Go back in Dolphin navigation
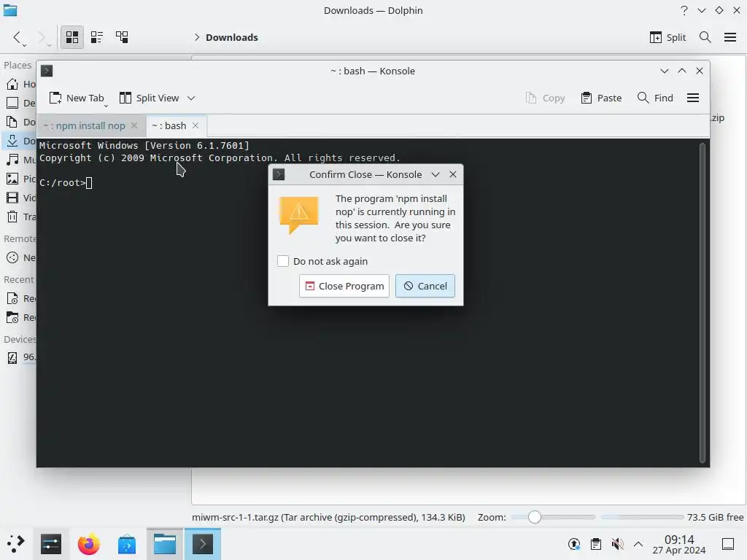747x560 pixels. (18, 37)
